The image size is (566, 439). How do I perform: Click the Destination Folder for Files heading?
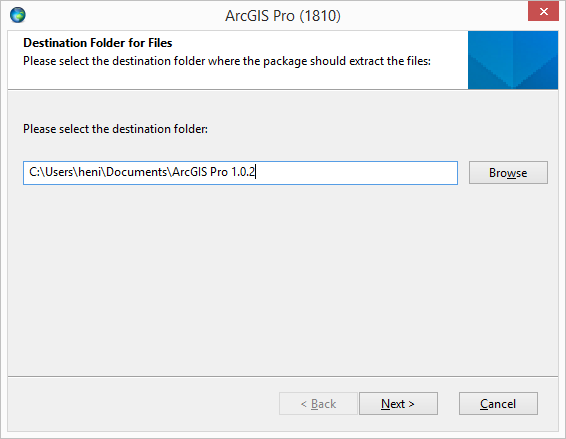98,43
